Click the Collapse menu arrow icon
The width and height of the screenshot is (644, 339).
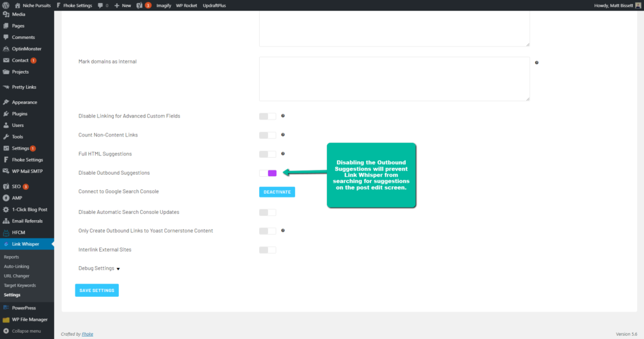point(6,331)
